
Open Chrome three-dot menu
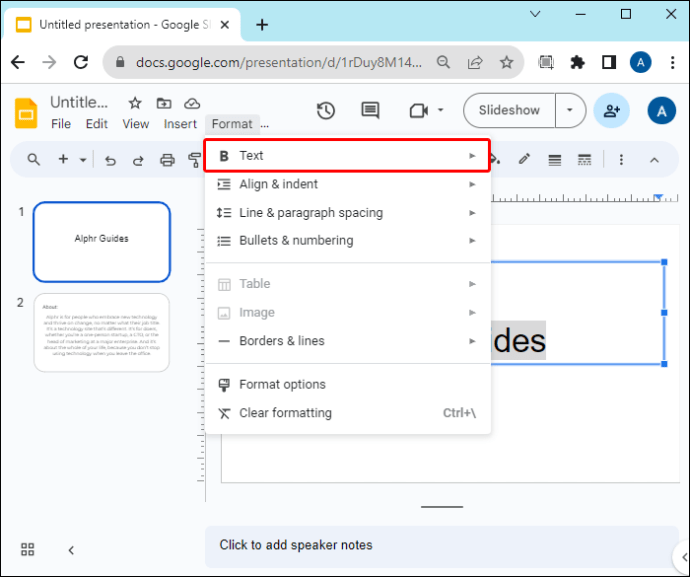pos(672,62)
